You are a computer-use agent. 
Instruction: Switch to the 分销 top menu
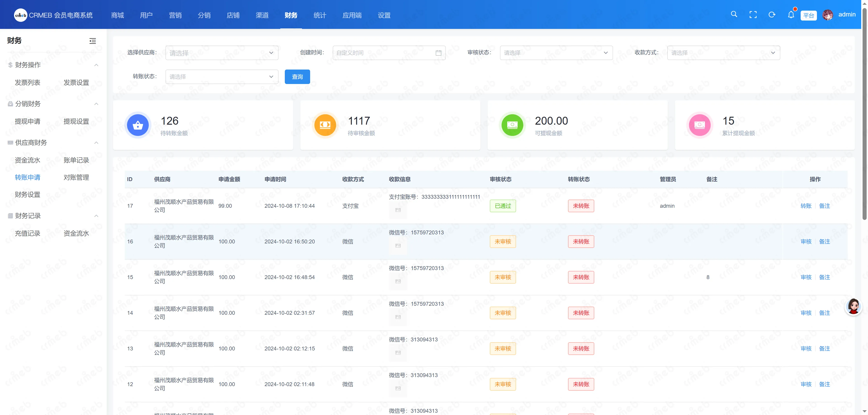pos(204,15)
